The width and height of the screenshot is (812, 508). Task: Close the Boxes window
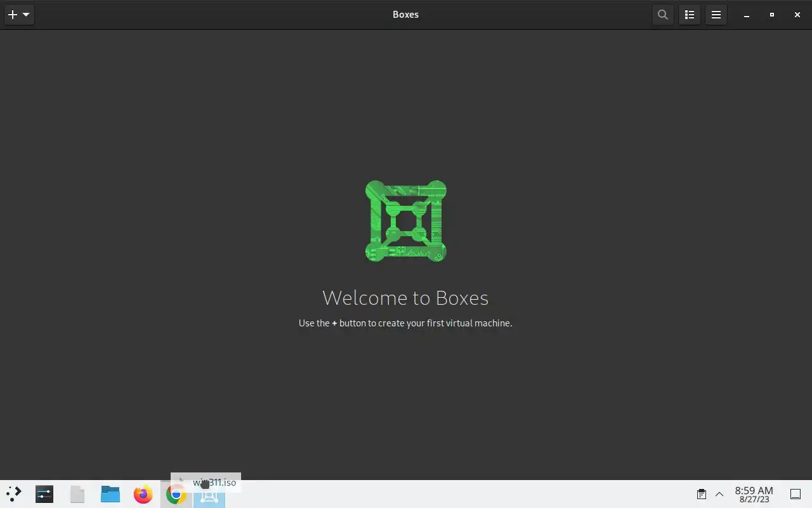797,15
